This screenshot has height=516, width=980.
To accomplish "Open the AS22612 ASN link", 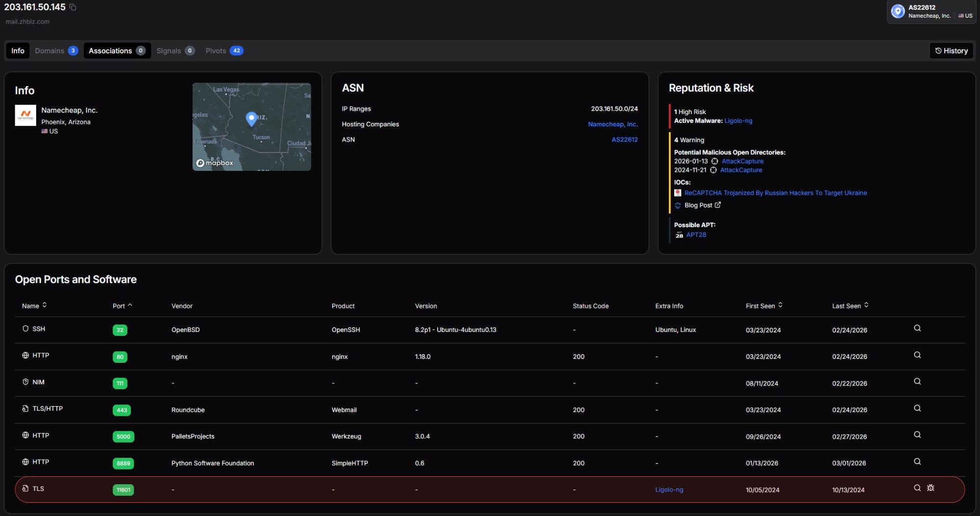I will [x=624, y=140].
